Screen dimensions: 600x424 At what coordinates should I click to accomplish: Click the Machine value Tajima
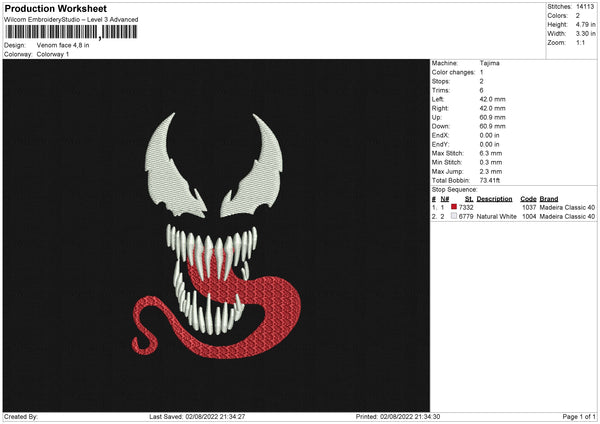click(x=490, y=63)
